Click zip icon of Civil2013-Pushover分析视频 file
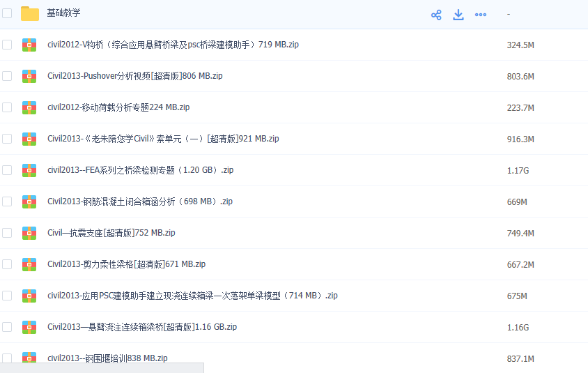 (x=29, y=76)
